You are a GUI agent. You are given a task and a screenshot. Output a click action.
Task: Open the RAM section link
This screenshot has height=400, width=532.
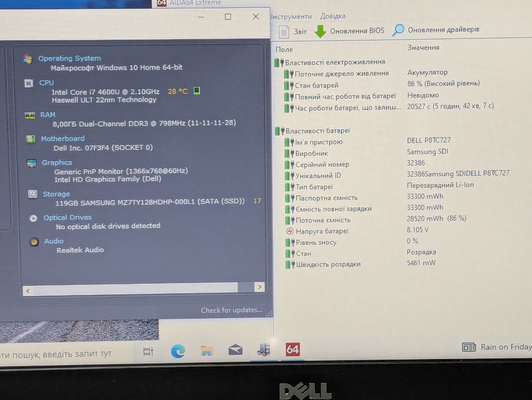pos(48,115)
